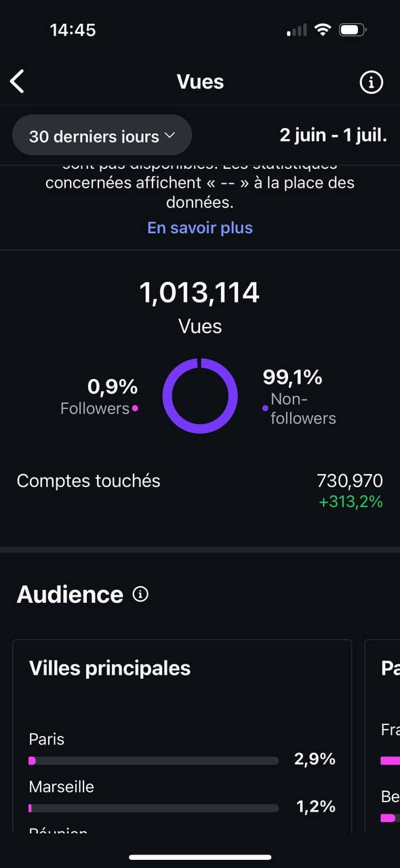Go back with the left arrow icon
The image size is (400, 868).
click(x=17, y=82)
